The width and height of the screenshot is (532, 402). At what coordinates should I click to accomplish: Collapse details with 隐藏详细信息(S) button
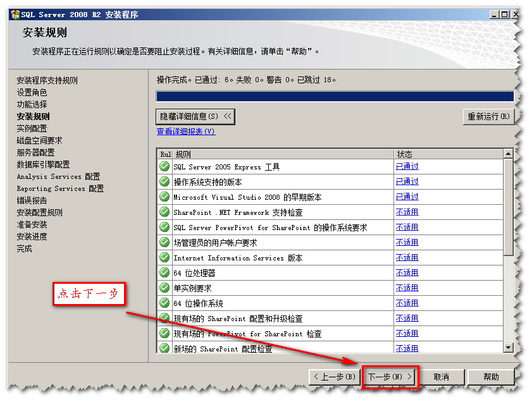(195, 116)
